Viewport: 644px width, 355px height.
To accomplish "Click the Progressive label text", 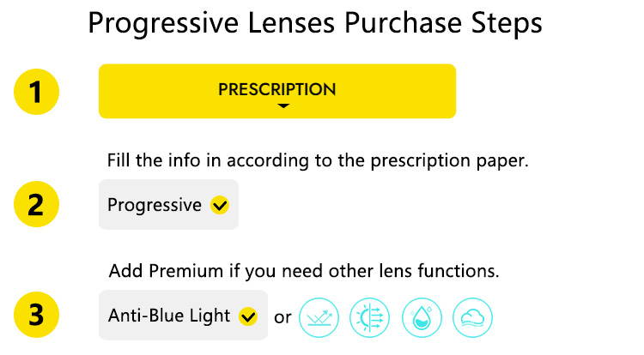I will tap(155, 205).
